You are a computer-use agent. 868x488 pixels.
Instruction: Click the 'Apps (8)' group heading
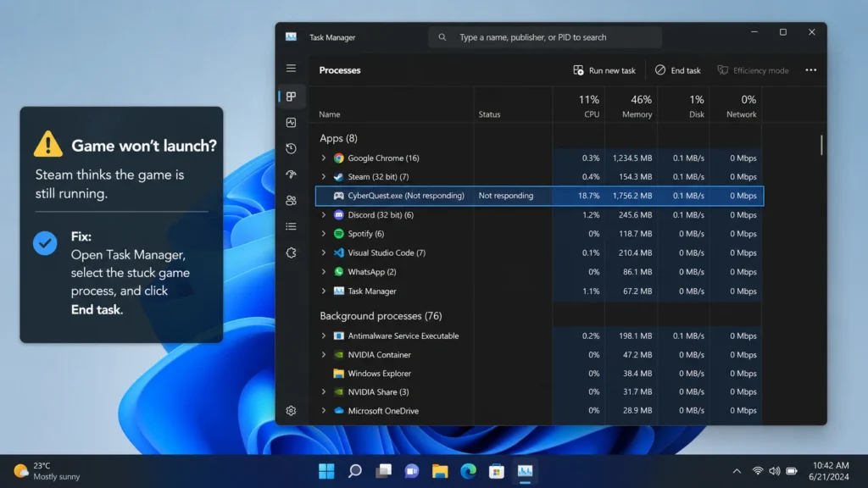(x=338, y=138)
